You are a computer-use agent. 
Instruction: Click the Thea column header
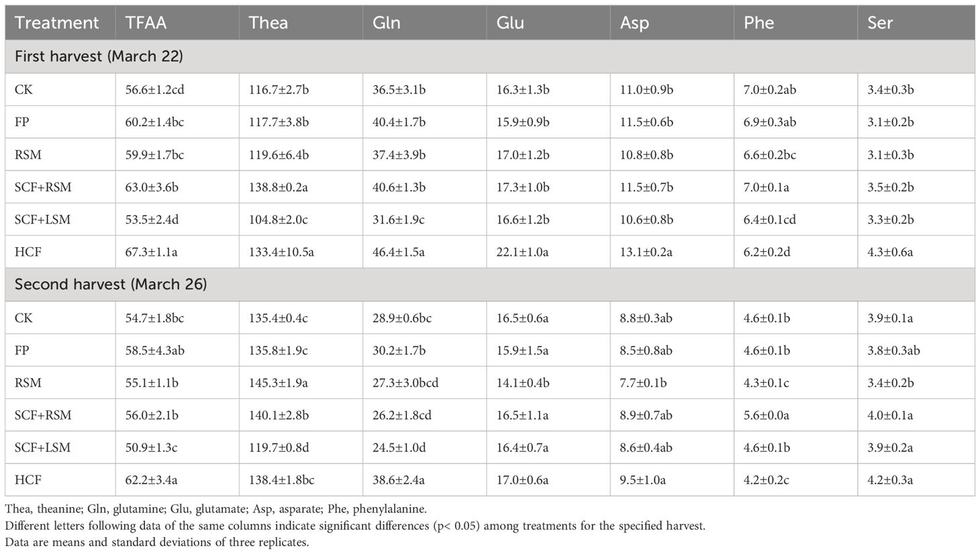coord(301,23)
